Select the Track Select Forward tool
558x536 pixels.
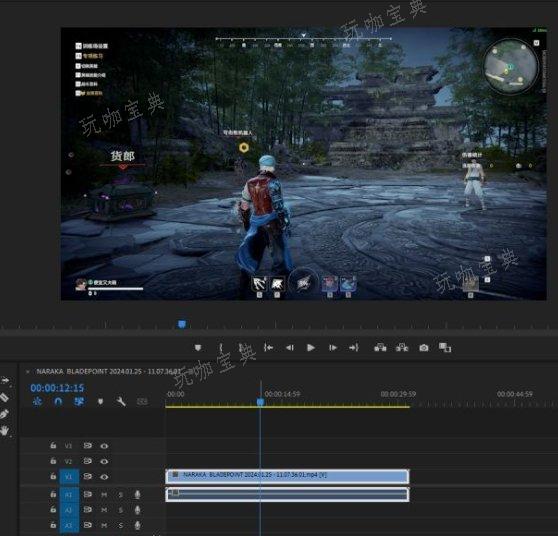6,381
